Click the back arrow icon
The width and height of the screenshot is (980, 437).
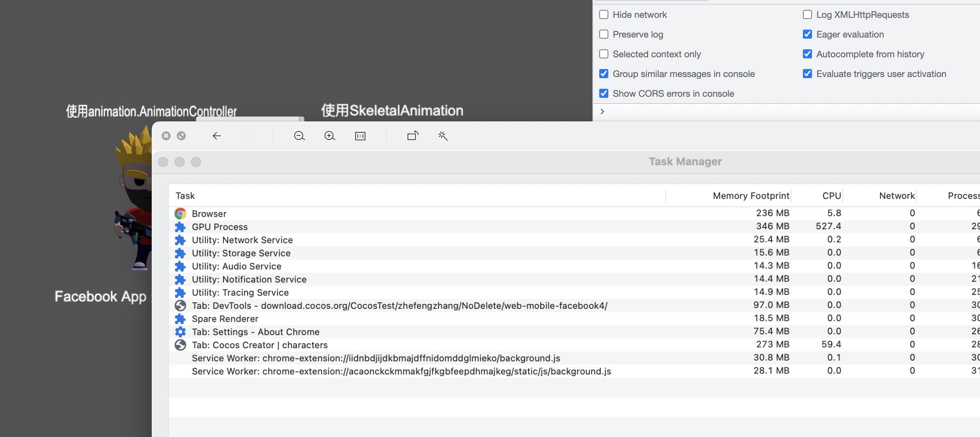pyautogui.click(x=217, y=136)
